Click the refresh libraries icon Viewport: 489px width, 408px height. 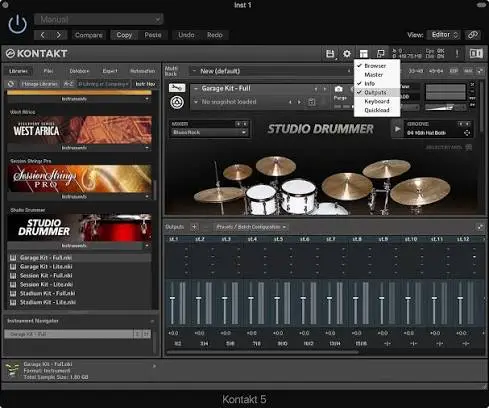pyautogui.click(x=11, y=84)
